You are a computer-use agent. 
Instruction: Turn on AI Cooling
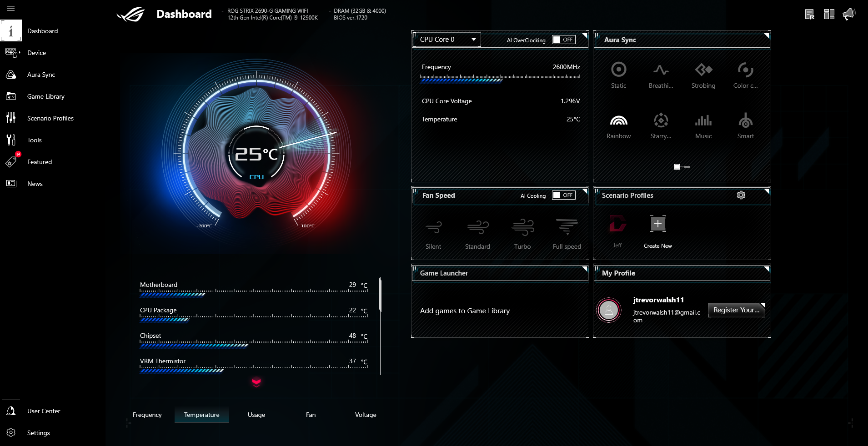pos(563,195)
